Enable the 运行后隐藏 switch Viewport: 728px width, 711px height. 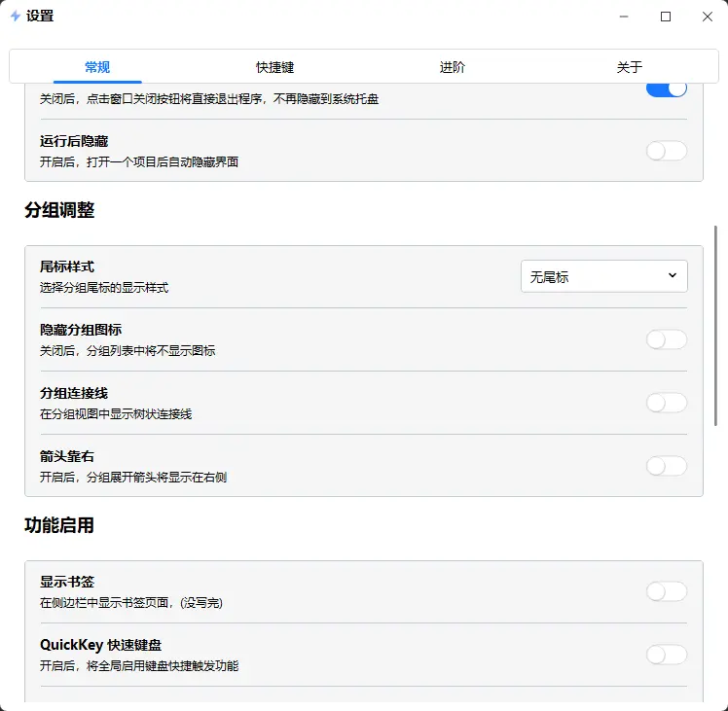[x=667, y=151]
